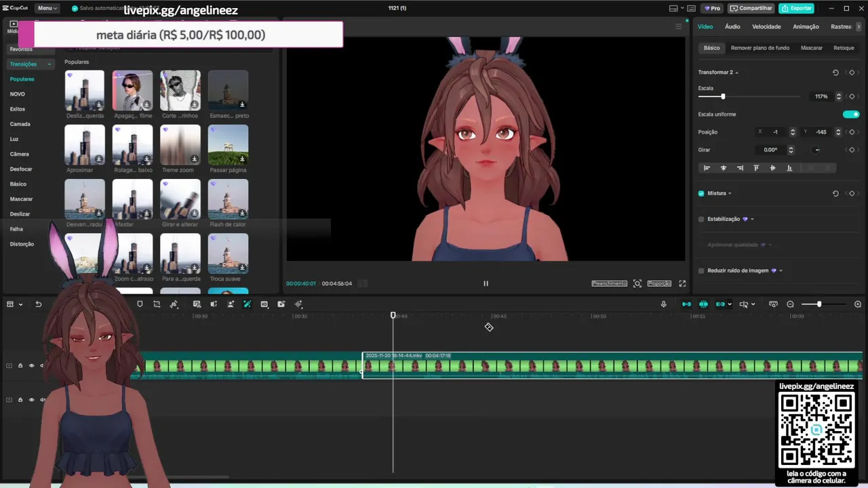Toggle the Escala uniforme switch

point(851,115)
